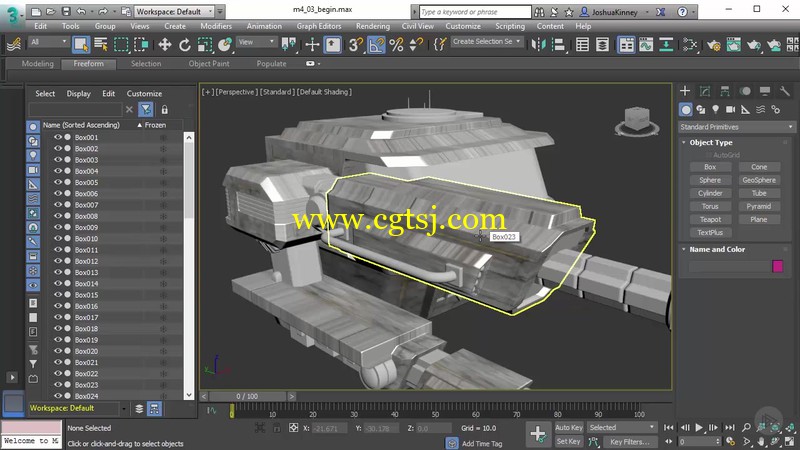Click the ViewCube in the viewport
Image resolution: width=800 pixels, height=450 pixels.
point(637,121)
